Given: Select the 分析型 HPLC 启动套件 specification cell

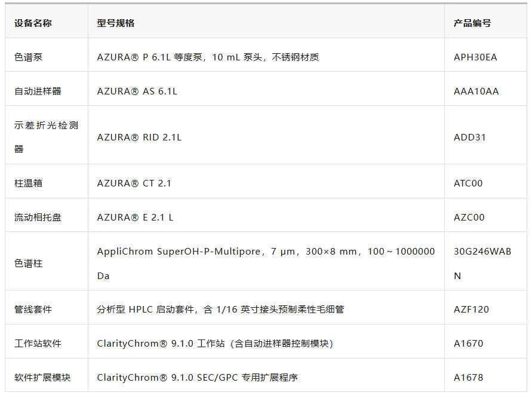Looking at the screenshot, I should pos(266,307).
